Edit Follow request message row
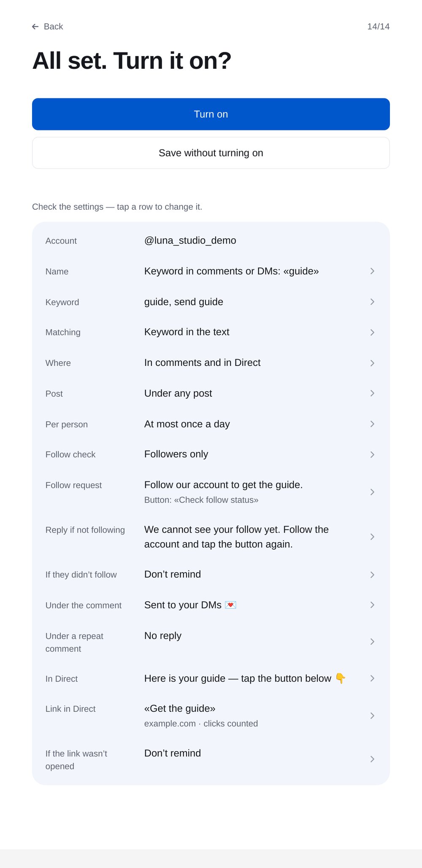 [211, 492]
